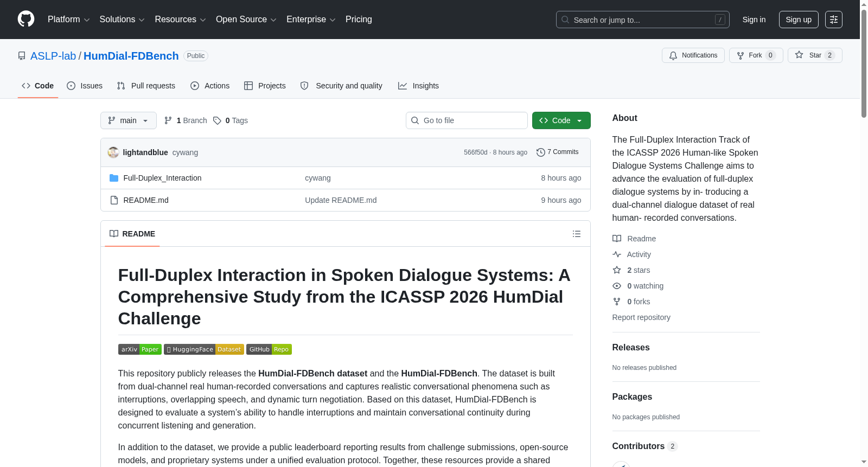The image size is (868, 467).
Task: Switch to the Issues tab
Action: point(85,86)
